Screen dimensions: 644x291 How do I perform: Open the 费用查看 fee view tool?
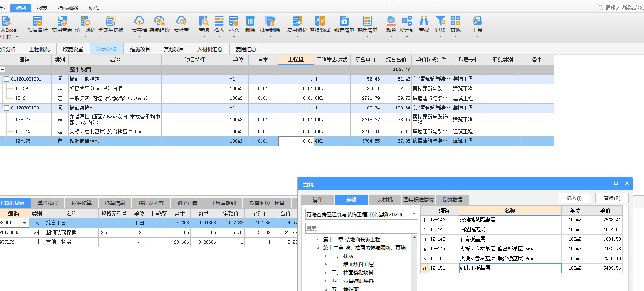(x=62, y=24)
